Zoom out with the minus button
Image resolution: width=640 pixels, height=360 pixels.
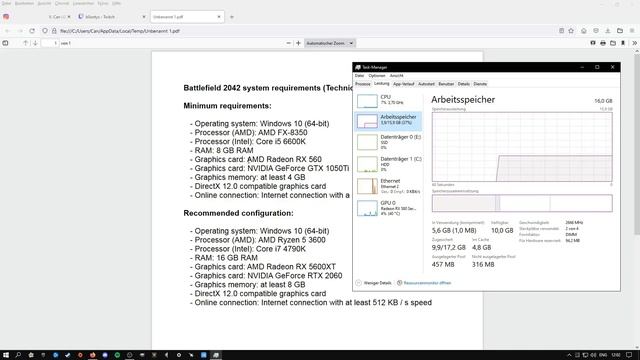289,43
